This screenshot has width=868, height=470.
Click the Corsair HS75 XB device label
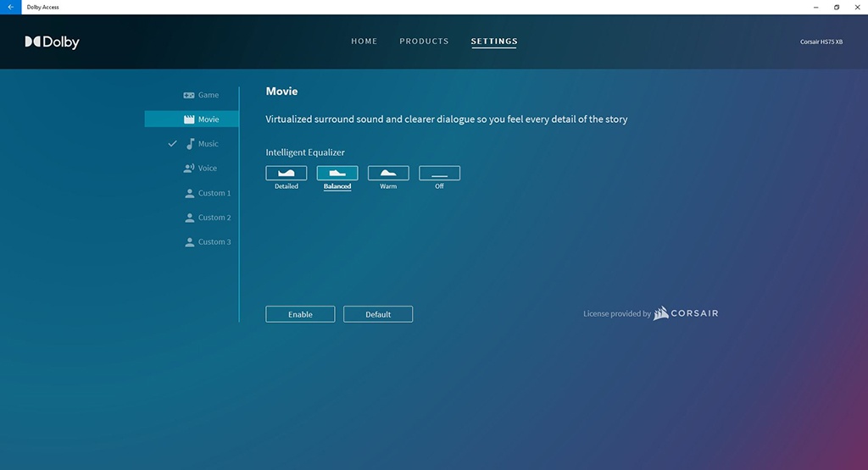tap(821, 42)
